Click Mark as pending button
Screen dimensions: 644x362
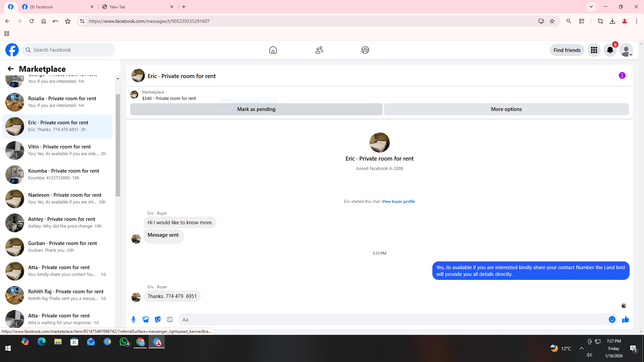click(256, 109)
